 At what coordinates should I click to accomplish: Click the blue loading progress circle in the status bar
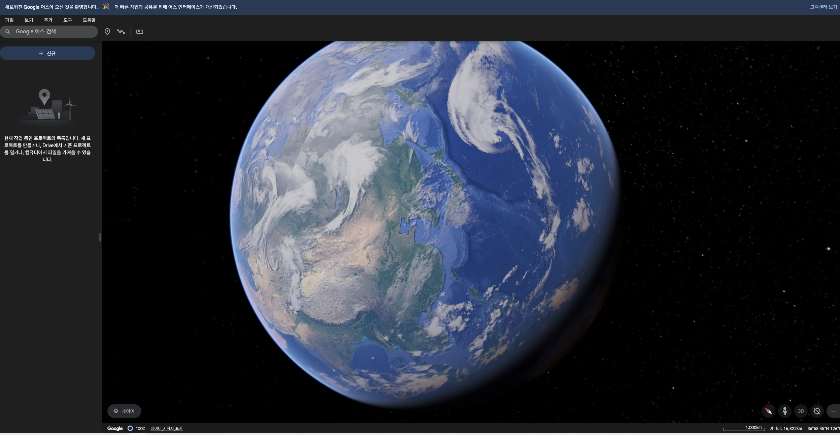(x=130, y=429)
